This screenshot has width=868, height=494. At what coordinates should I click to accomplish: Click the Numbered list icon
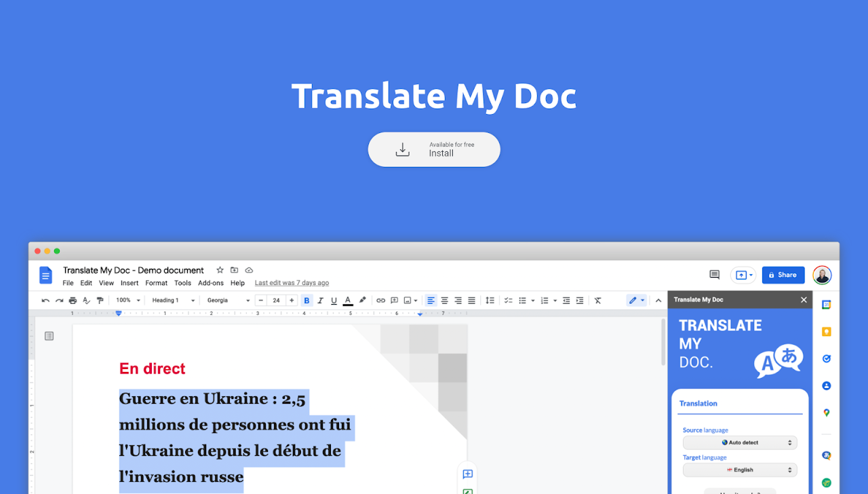click(545, 301)
